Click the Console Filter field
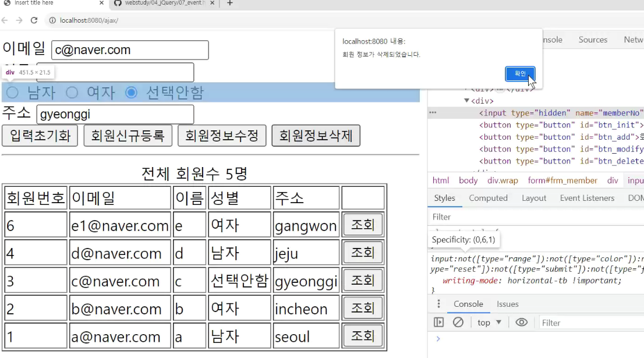The width and height of the screenshot is (644, 358). coord(592,322)
